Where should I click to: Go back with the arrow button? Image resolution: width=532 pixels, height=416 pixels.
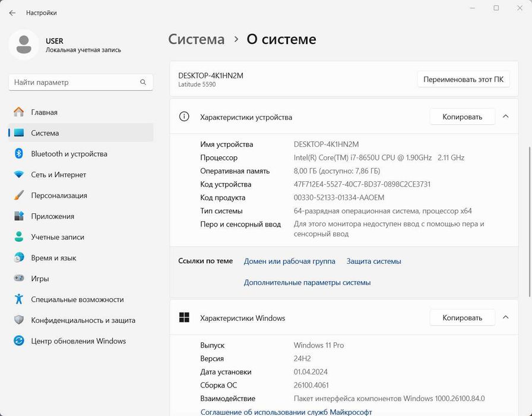pos(12,12)
